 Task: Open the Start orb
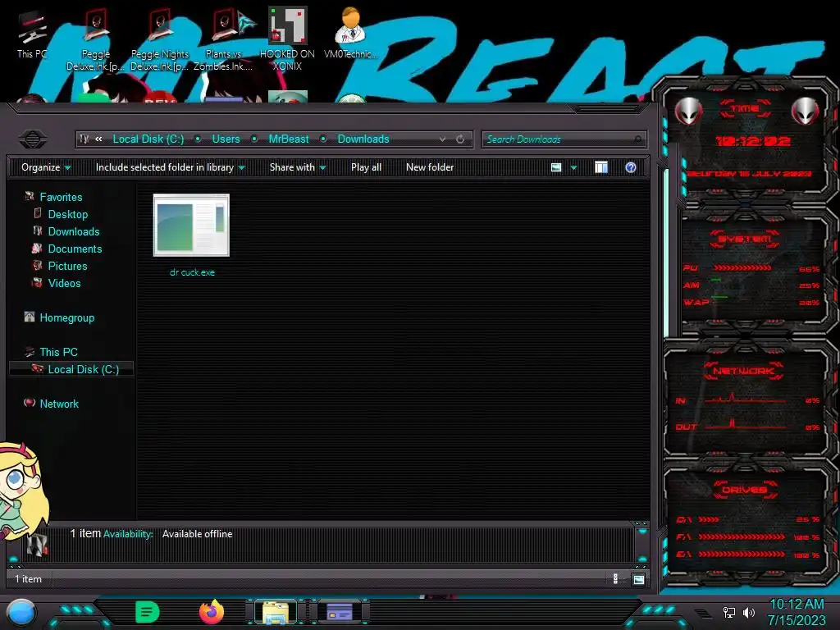click(21, 612)
